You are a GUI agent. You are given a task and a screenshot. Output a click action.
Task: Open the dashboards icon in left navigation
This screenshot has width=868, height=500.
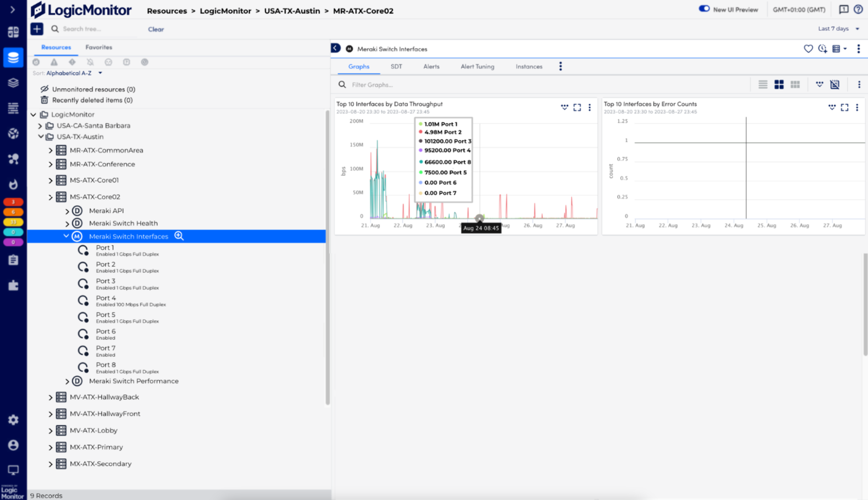(x=13, y=32)
